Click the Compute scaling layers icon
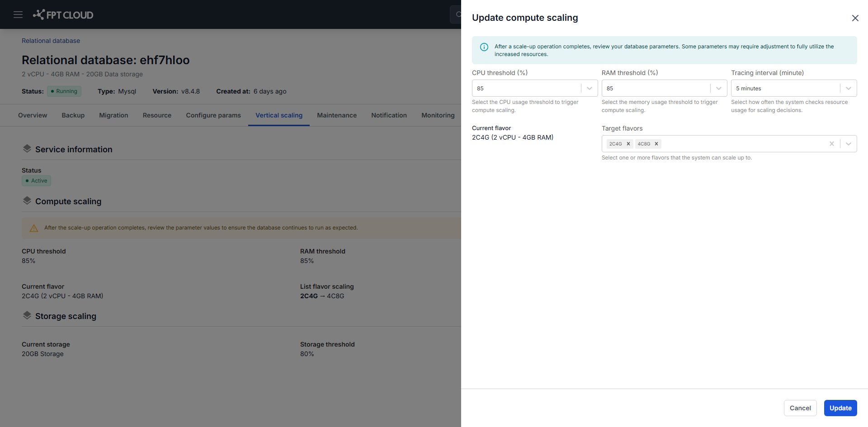This screenshot has height=427, width=868. coord(27,200)
